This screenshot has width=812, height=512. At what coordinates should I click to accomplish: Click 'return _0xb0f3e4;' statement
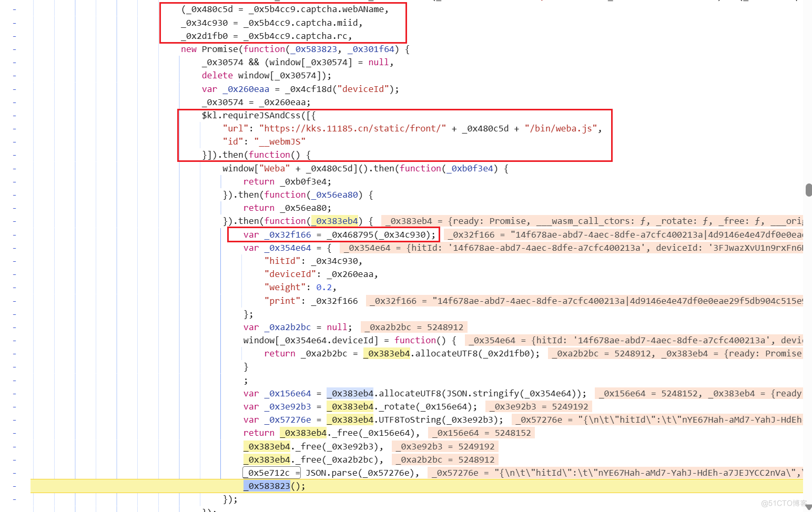288,182
